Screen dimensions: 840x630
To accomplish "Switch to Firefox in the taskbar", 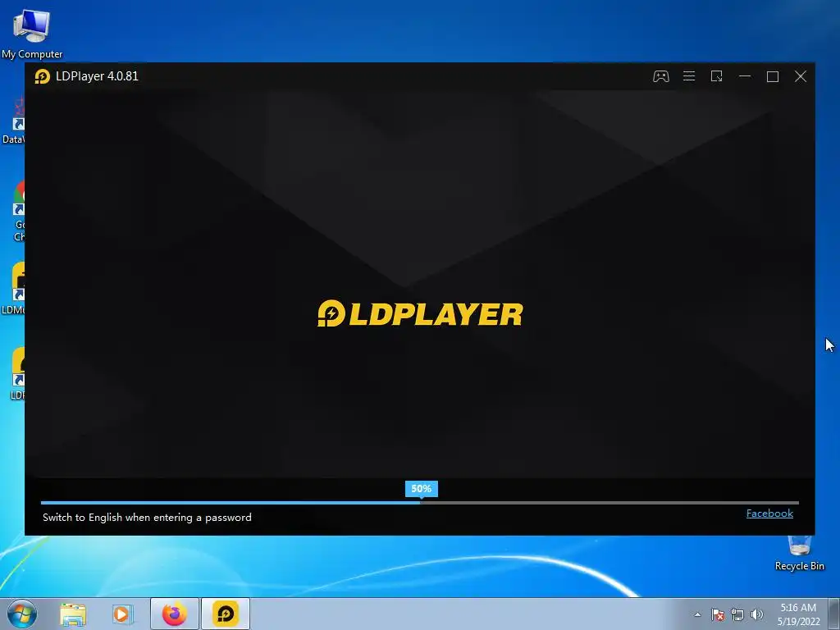I will [x=174, y=614].
